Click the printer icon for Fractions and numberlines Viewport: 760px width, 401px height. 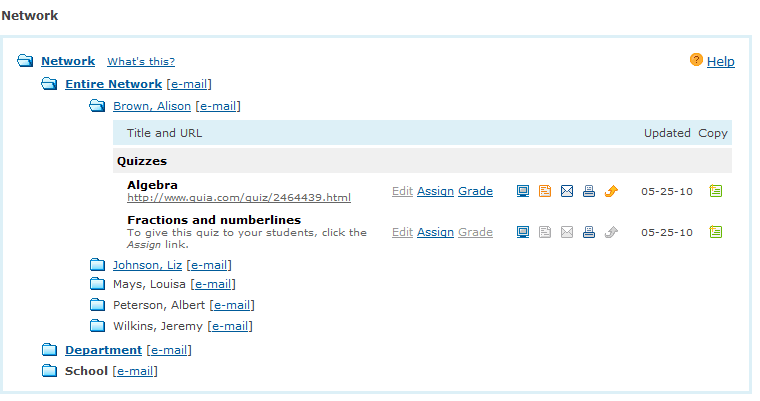click(589, 232)
